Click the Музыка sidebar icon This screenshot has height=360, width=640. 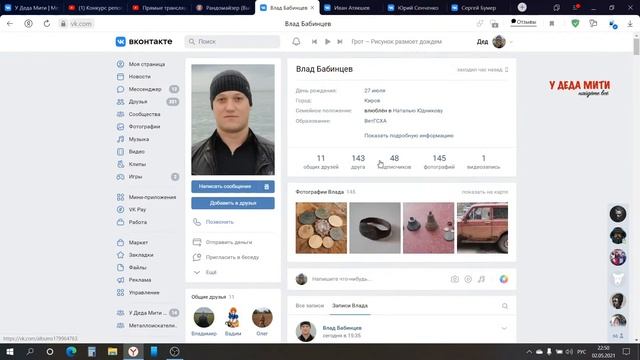[120, 139]
